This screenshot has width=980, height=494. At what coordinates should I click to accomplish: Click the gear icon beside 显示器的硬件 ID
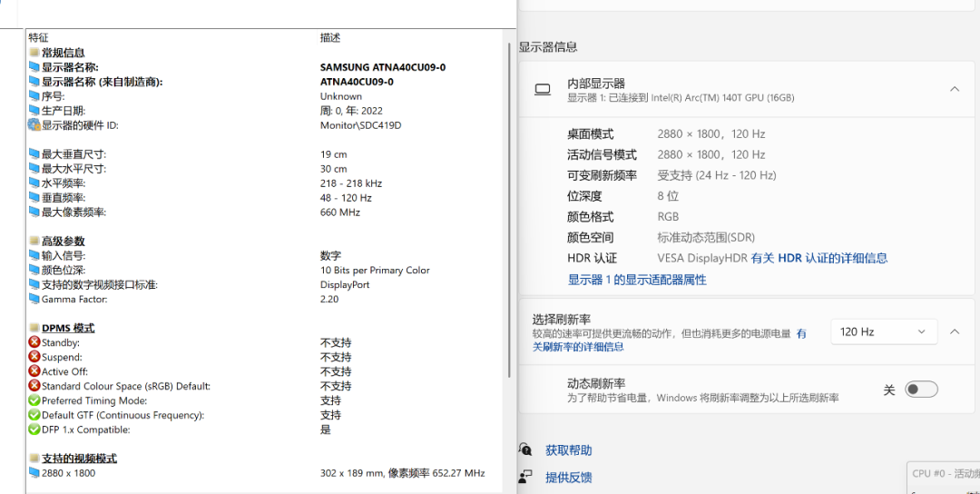[34, 125]
